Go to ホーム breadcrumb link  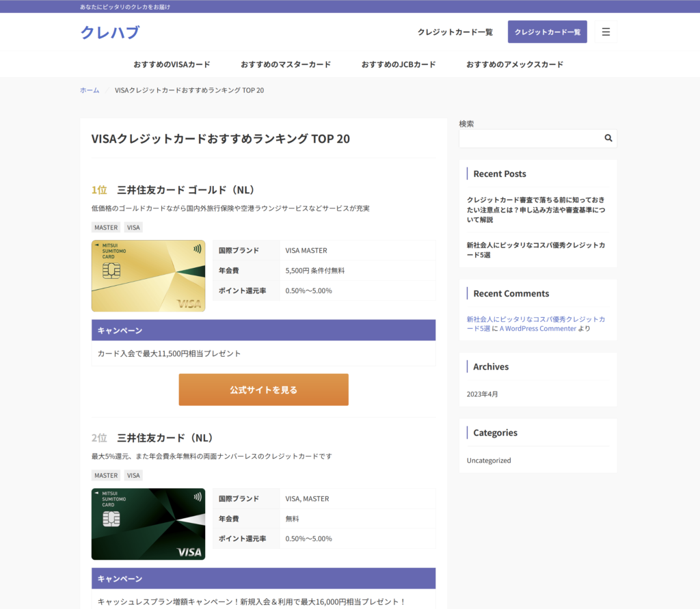(90, 90)
